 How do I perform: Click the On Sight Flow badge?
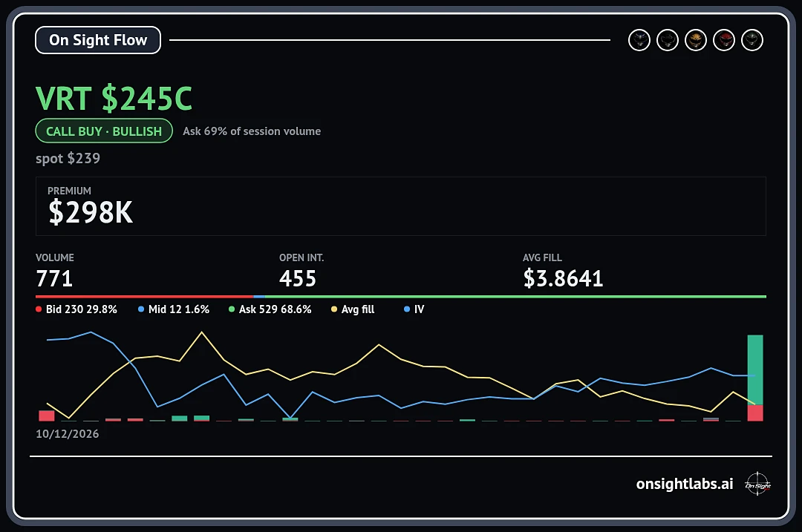(x=98, y=40)
